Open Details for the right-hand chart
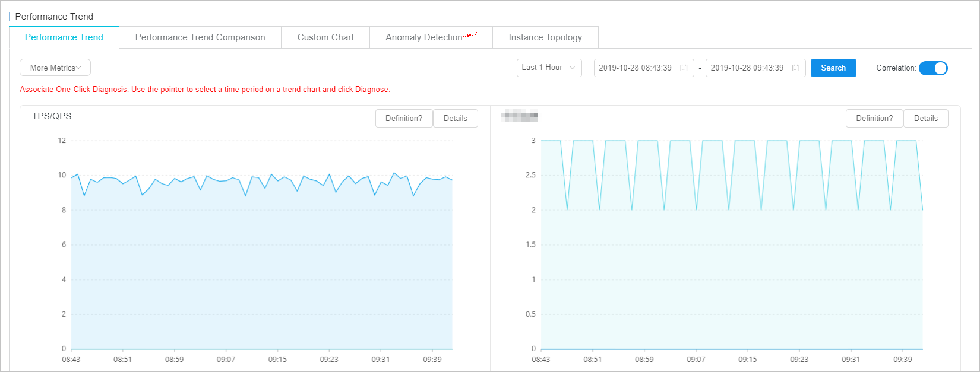980x372 pixels. [925, 119]
